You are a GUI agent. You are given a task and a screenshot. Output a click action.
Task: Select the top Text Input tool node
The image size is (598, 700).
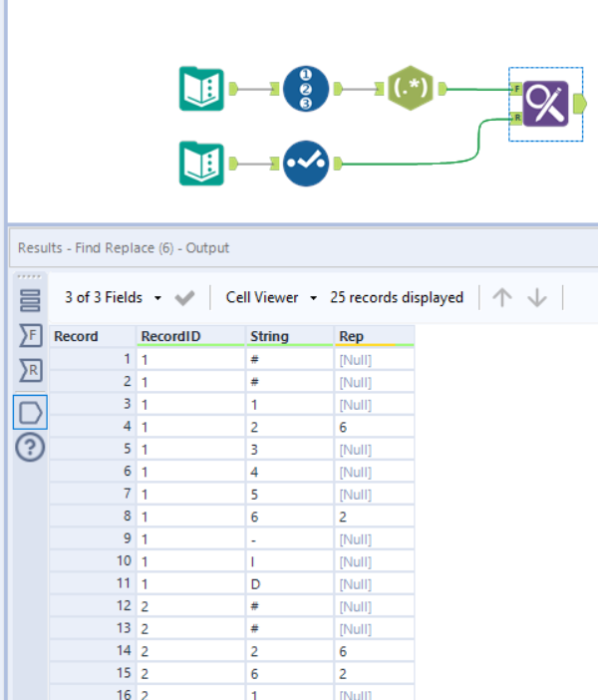201,89
